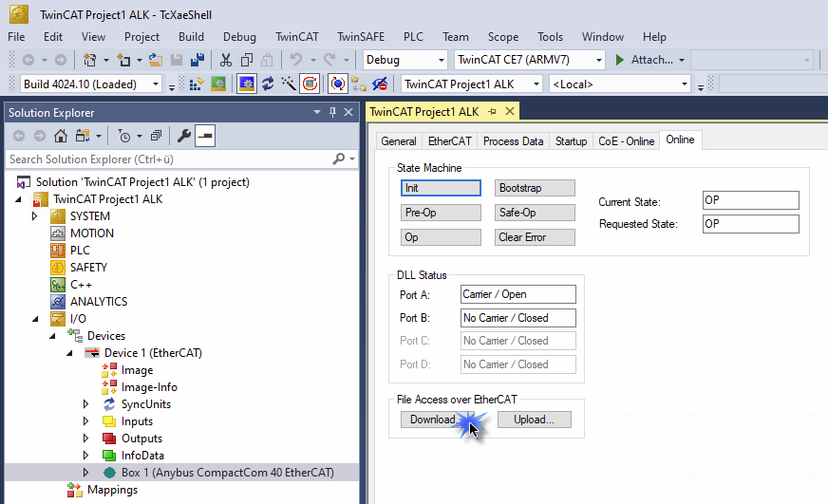Viewport: 828px width, 504px height.
Task: Click the Safe-Op state button
Action: [x=535, y=213]
